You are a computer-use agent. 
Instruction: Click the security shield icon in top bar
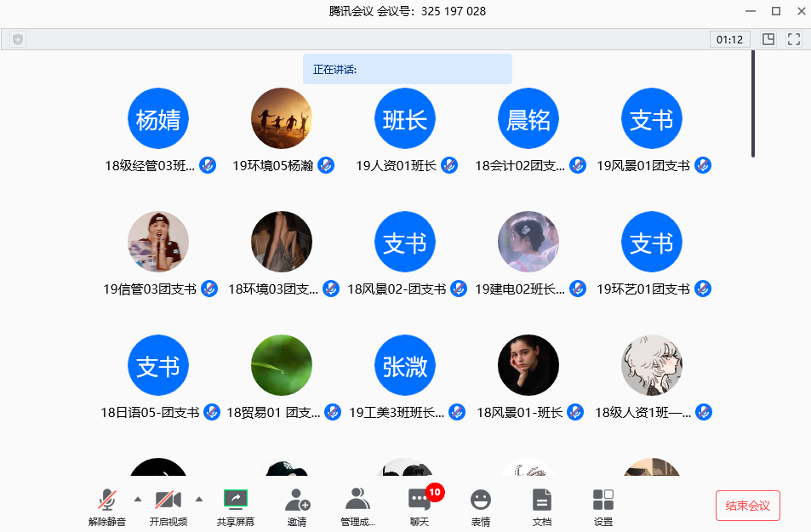pos(18,39)
